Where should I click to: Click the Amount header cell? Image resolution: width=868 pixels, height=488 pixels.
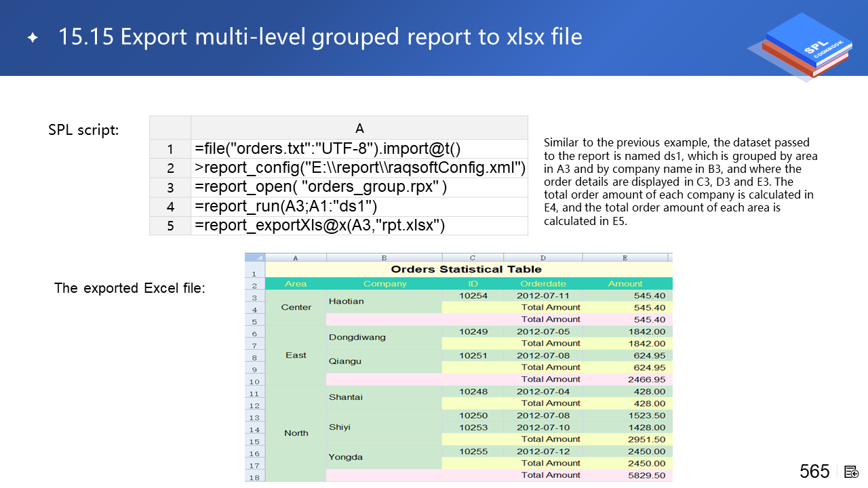(625, 284)
